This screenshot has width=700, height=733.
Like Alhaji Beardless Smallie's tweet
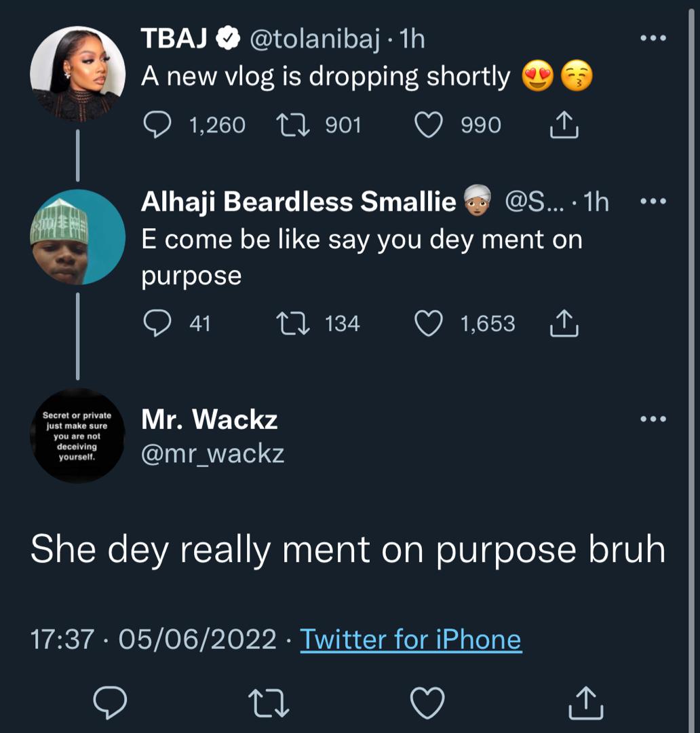tap(429, 324)
